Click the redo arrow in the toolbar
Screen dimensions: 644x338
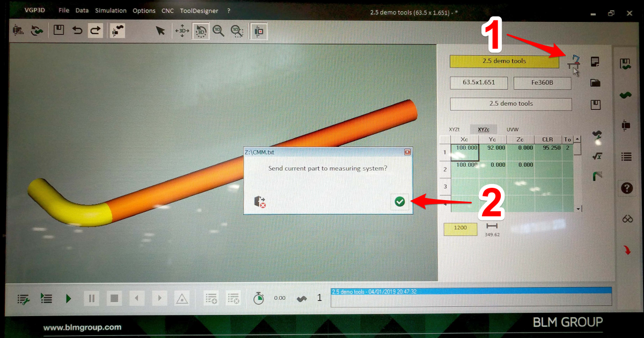pos(95,31)
